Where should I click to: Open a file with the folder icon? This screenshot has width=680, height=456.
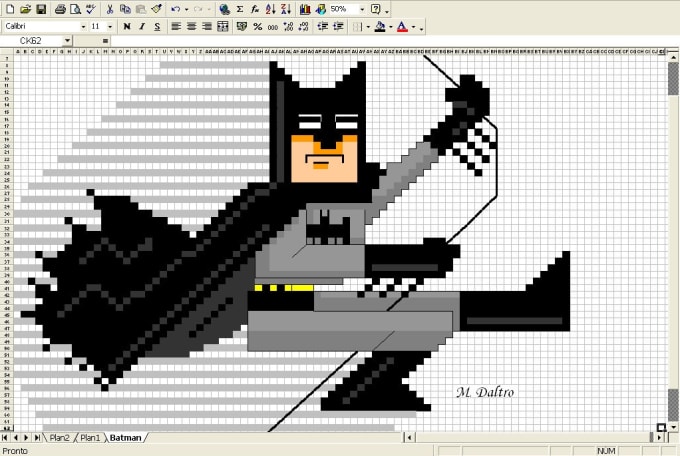(25, 9)
